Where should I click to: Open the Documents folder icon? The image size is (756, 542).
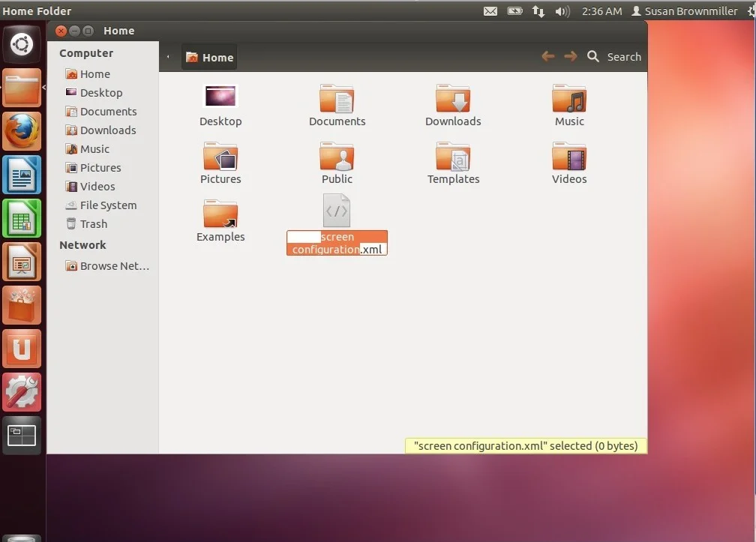pos(337,99)
